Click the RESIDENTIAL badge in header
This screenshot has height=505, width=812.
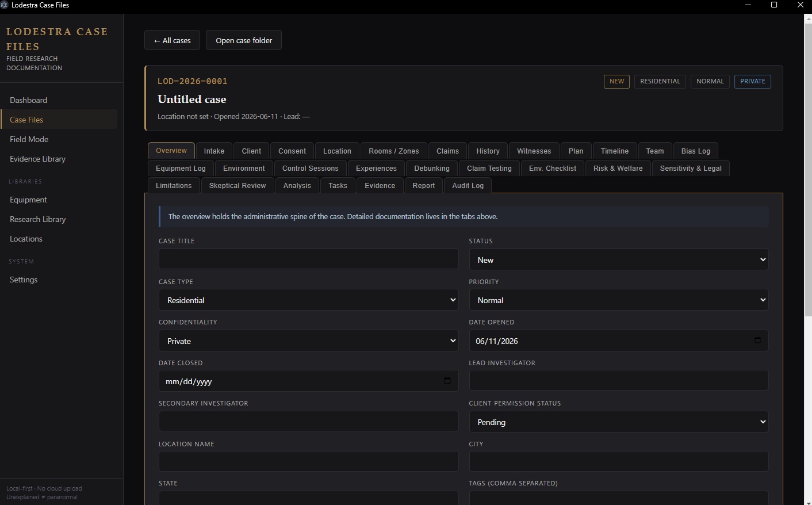[x=660, y=81]
